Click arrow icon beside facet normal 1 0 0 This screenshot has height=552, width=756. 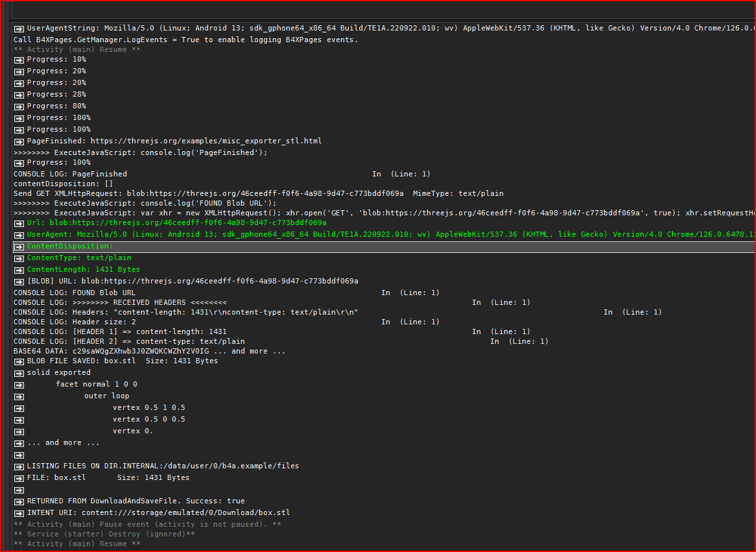(19, 385)
